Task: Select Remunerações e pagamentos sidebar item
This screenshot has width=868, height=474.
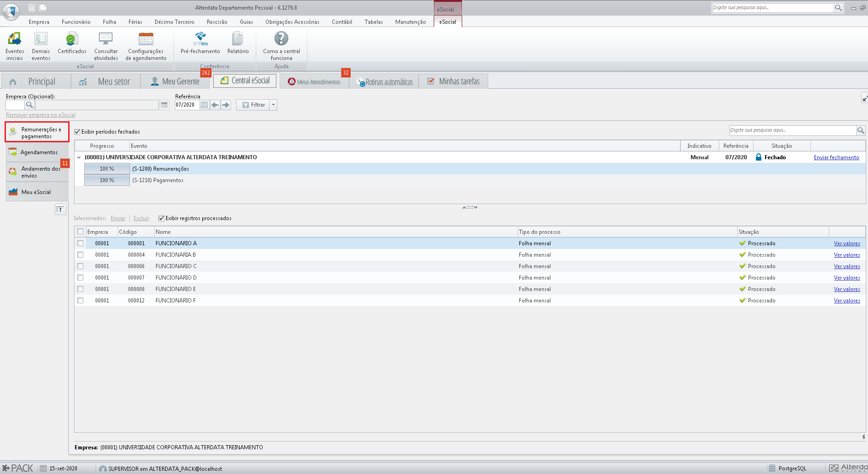Action: [37, 132]
